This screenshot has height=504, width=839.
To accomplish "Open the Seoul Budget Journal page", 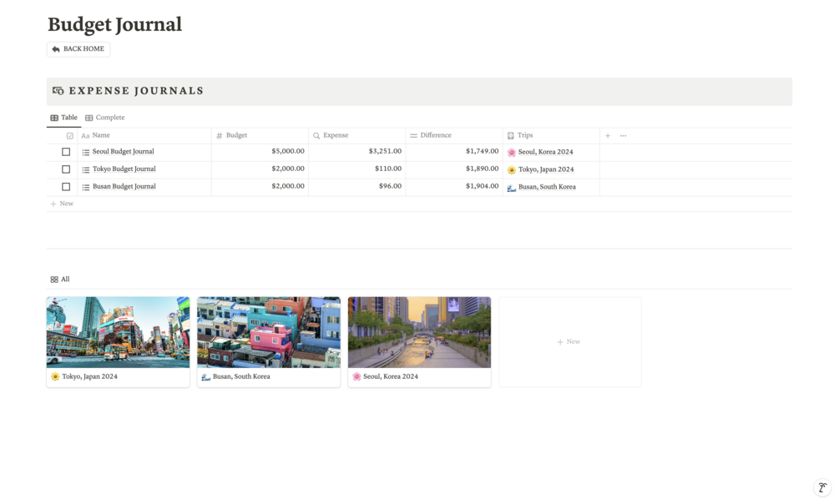I will (x=123, y=152).
